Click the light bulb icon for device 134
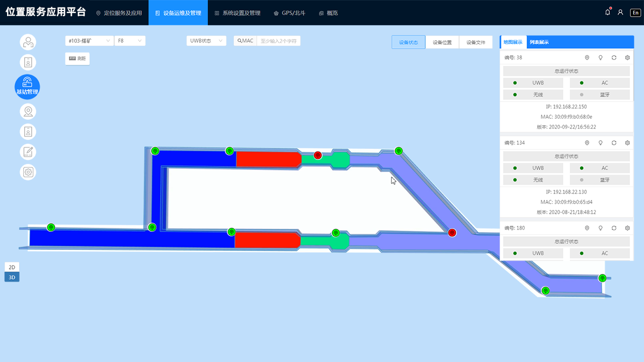Viewport: 644px width, 362px height. point(600,143)
